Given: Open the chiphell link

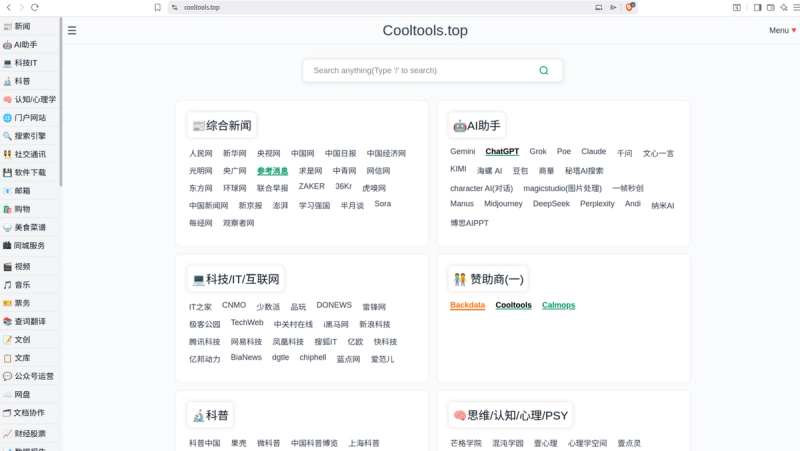Looking at the screenshot, I should [313, 357].
